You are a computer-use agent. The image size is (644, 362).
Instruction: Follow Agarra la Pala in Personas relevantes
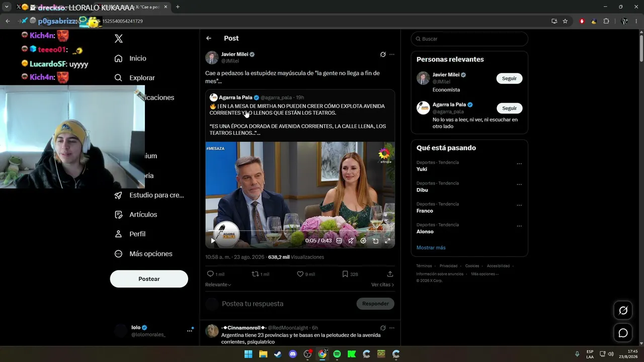click(x=509, y=108)
